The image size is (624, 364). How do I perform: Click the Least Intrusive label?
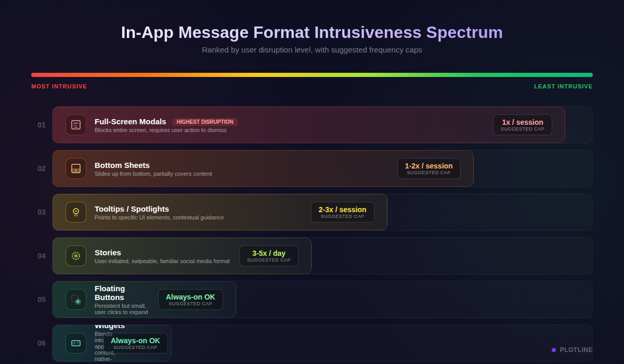[x=563, y=86]
